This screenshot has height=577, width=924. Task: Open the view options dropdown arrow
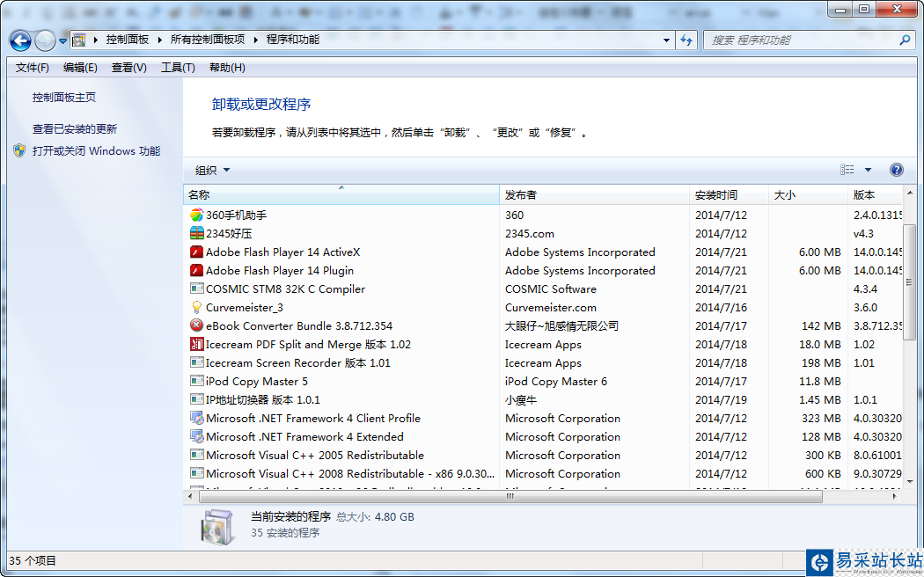(x=868, y=170)
